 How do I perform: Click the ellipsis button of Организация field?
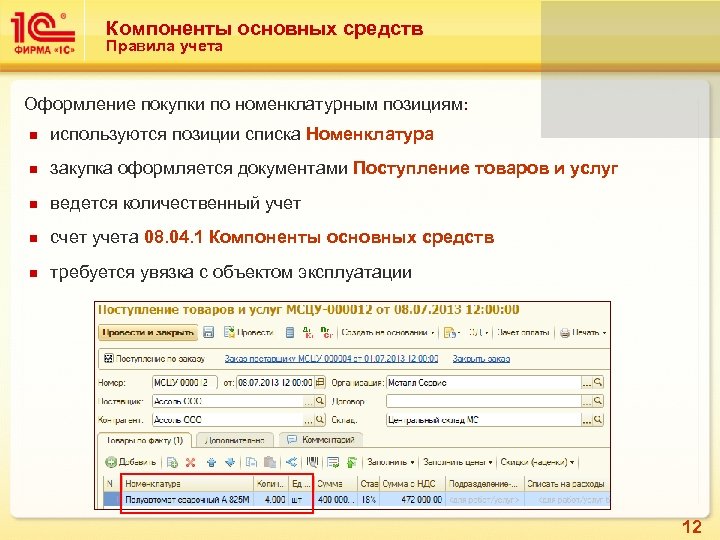click(587, 382)
